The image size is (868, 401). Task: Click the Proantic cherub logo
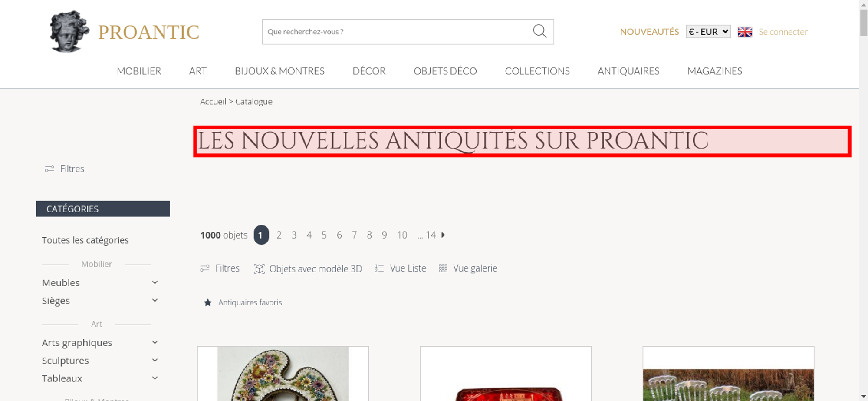point(69,32)
